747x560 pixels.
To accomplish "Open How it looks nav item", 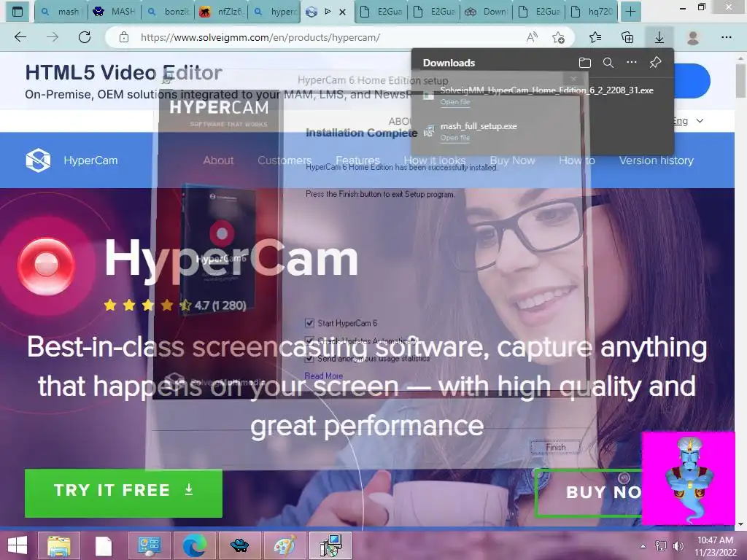I will 435,160.
